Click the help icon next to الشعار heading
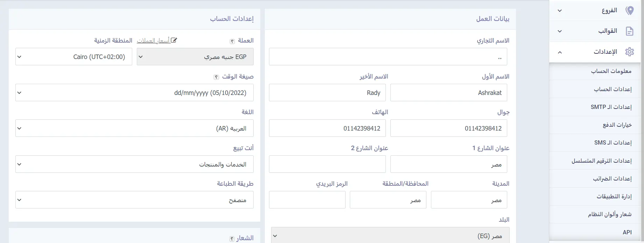644x243 pixels. [x=232, y=239]
